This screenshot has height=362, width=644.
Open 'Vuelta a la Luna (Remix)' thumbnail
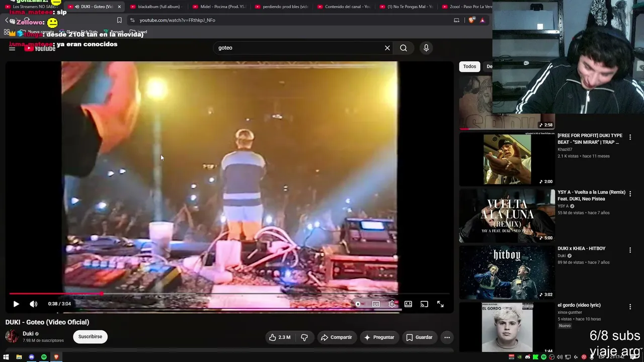pyautogui.click(x=507, y=216)
